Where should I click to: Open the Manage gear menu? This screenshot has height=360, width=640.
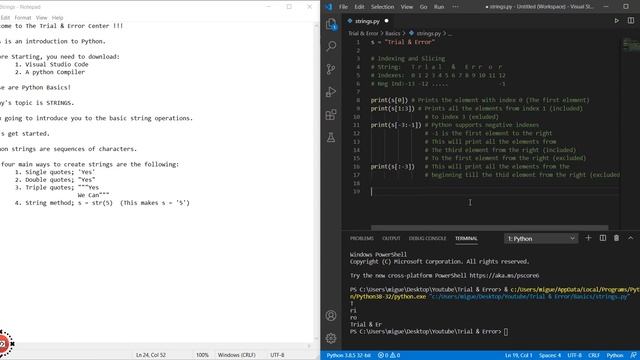331,338
